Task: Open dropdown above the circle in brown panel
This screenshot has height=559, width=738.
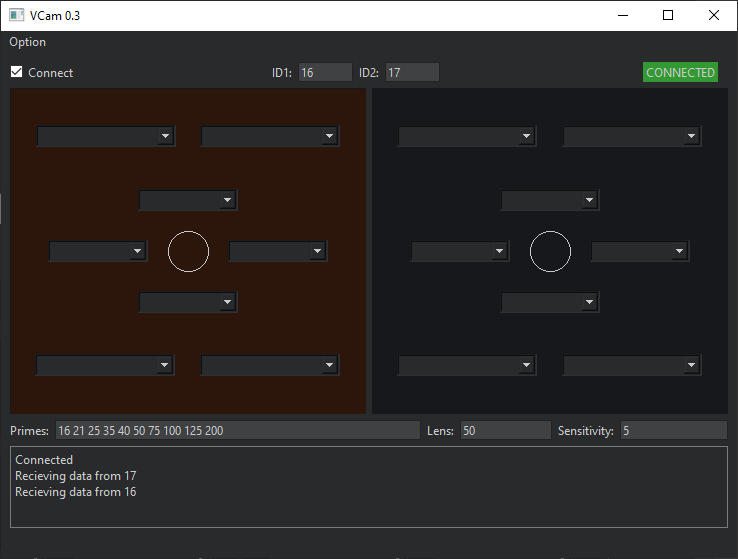Action: pyautogui.click(x=188, y=200)
